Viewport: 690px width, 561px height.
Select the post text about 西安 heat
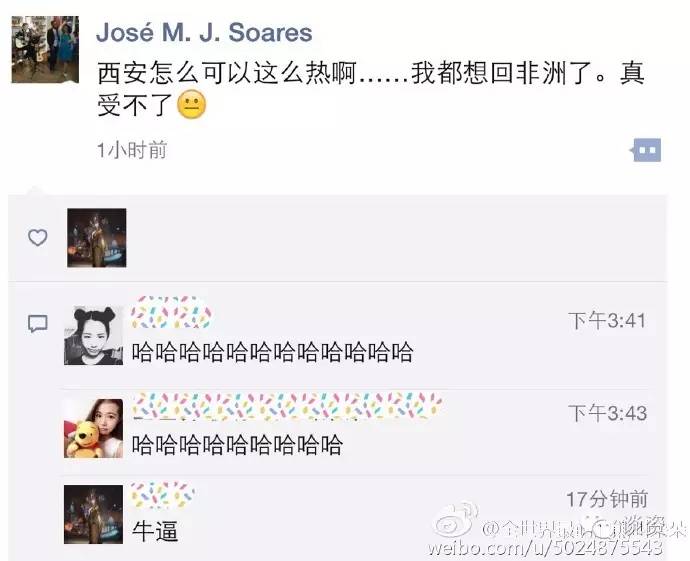pyautogui.click(x=371, y=89)
